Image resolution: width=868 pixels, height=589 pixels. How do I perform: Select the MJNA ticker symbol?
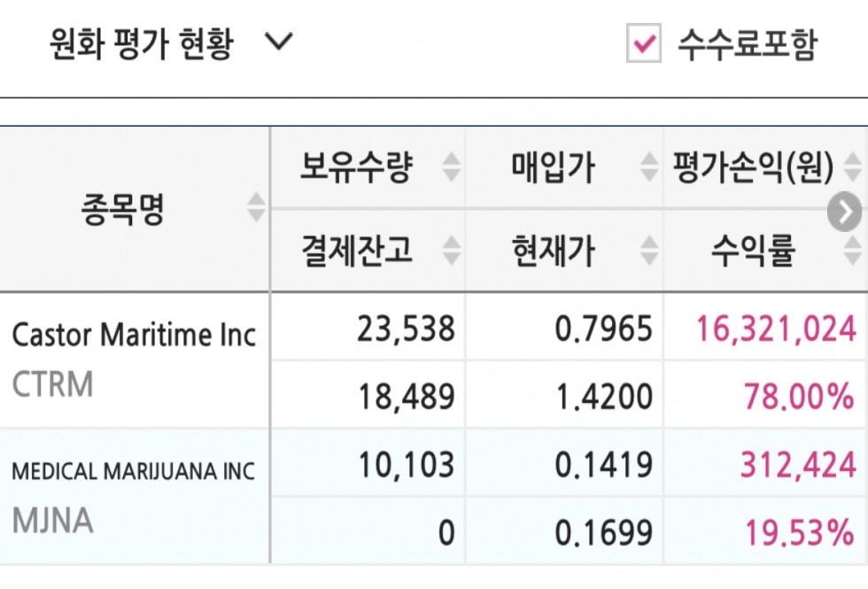[x=52, y=521]
